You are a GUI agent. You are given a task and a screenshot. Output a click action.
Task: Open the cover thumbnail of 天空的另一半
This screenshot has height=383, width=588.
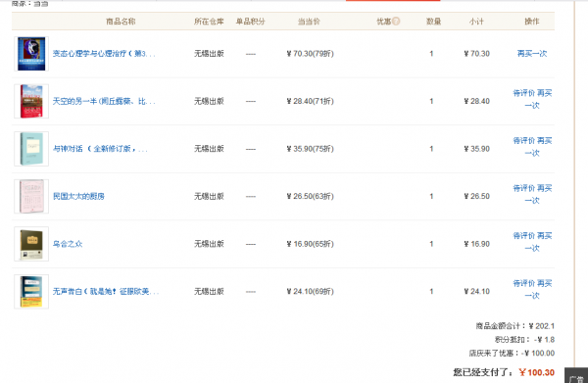[31, 101]
